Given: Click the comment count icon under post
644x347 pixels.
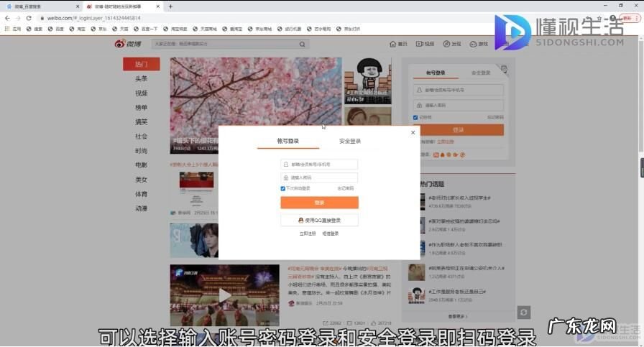Looking at the screenshot, I should (349, 323).
